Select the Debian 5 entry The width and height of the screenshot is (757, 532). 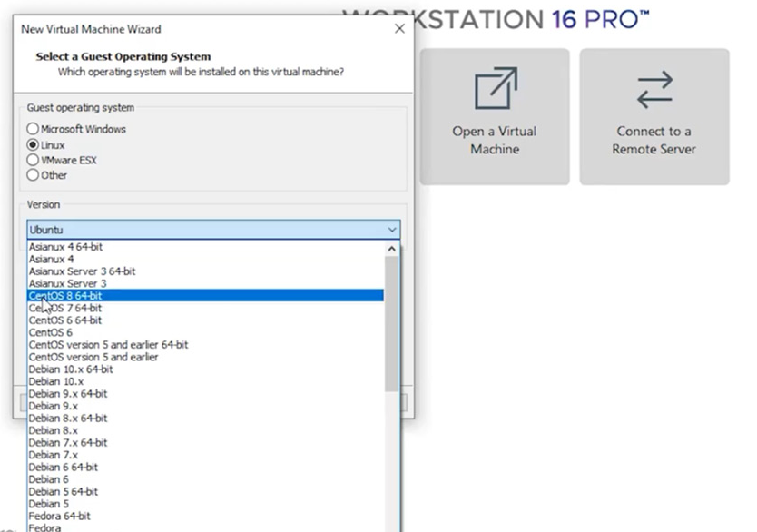(x=206, y=504)
